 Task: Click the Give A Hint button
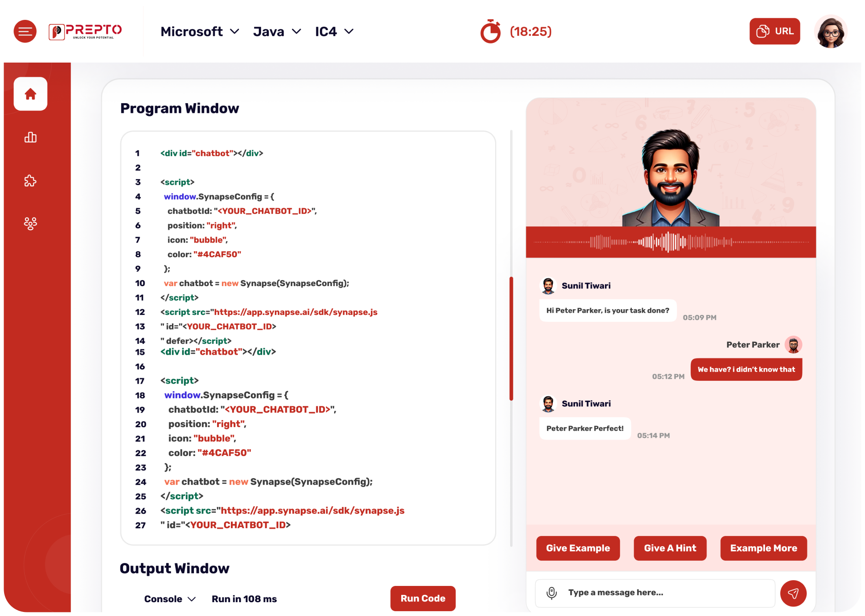pos(670,548)
